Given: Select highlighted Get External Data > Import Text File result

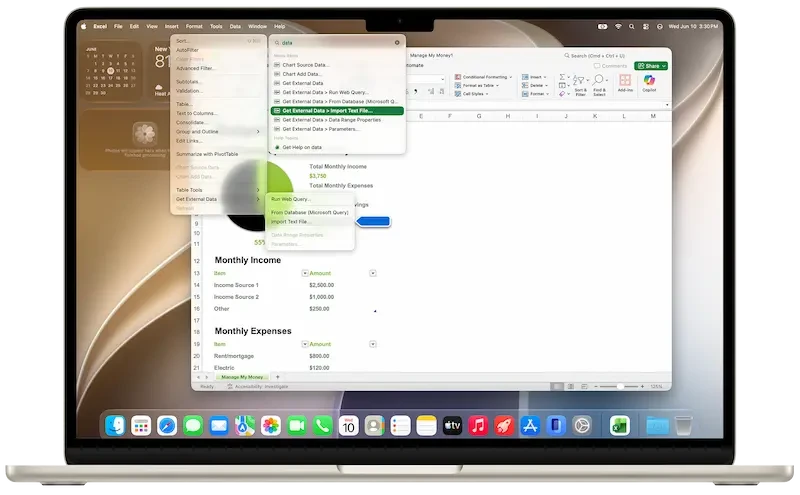Looking at the screenshot, I should pos(337,111).
